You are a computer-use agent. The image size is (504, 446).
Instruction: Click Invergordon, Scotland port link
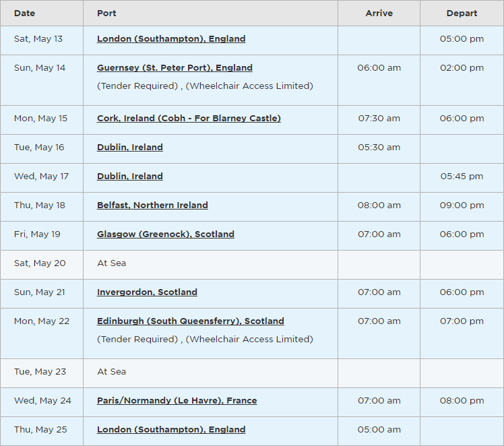[x=147, y=292]
